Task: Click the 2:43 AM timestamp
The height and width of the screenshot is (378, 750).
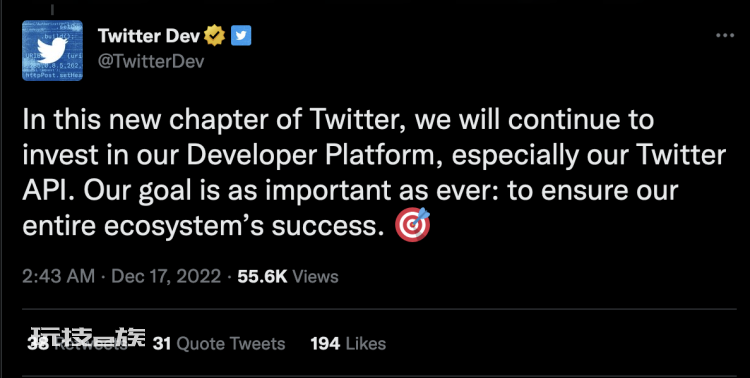Action: tap(58, 277)
